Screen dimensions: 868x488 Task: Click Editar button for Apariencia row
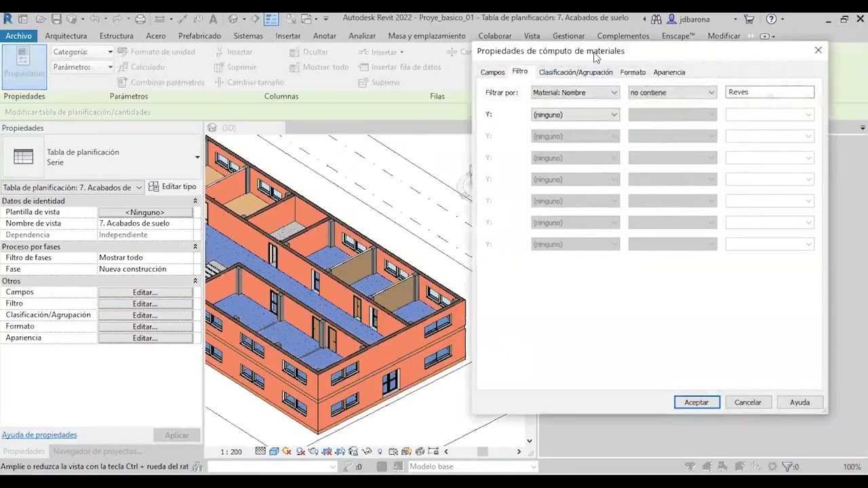point(145,338)
